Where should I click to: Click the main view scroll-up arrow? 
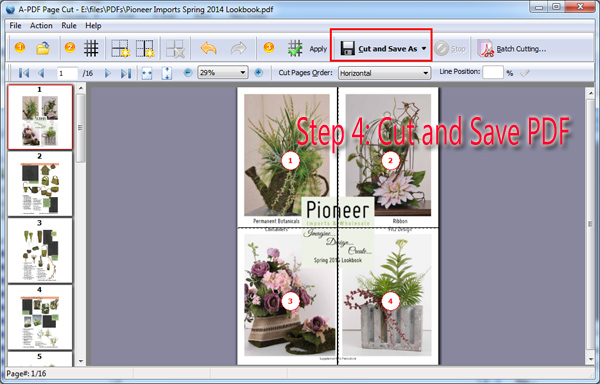[590, 93]
